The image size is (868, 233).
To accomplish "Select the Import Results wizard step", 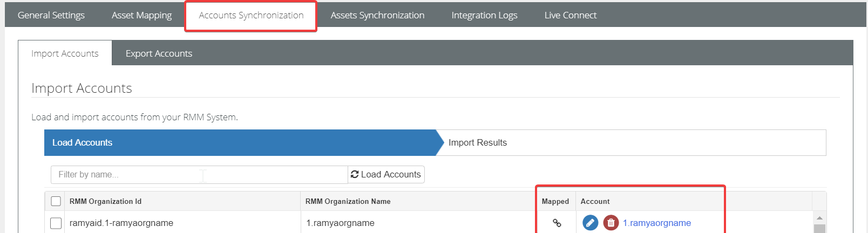I will [x=478, y=142].
